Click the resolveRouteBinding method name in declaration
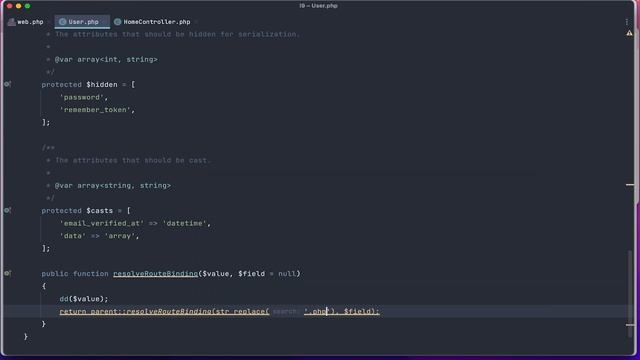Screen dimensions: 640x360 point(156,273)
